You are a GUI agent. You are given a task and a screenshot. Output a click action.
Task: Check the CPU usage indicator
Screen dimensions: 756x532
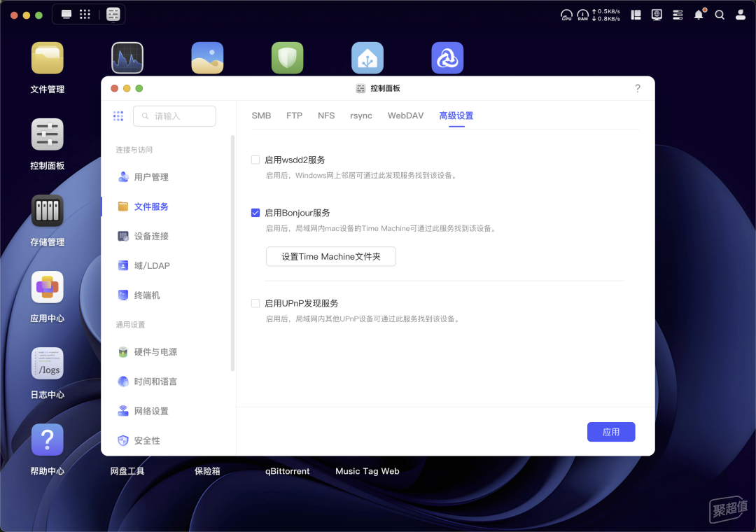click(x=566, y=15)
